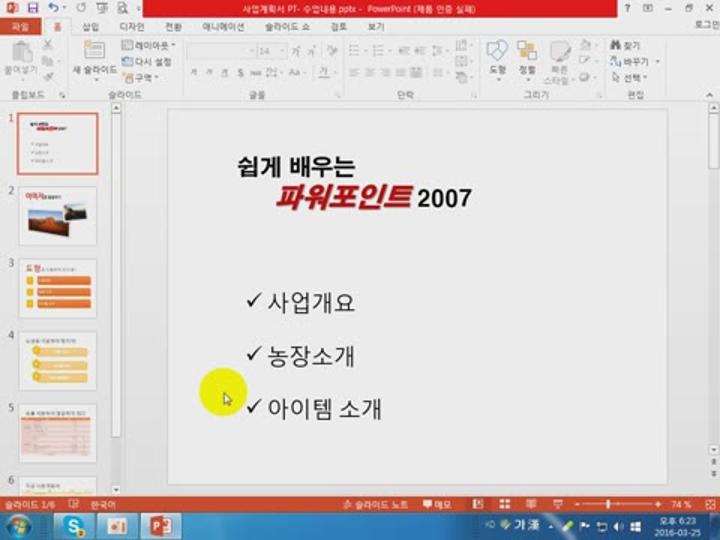Image resolution: width=720 pixels, height=540 pixels.
Task: Open line spacing options
Action: coord(439,51)
